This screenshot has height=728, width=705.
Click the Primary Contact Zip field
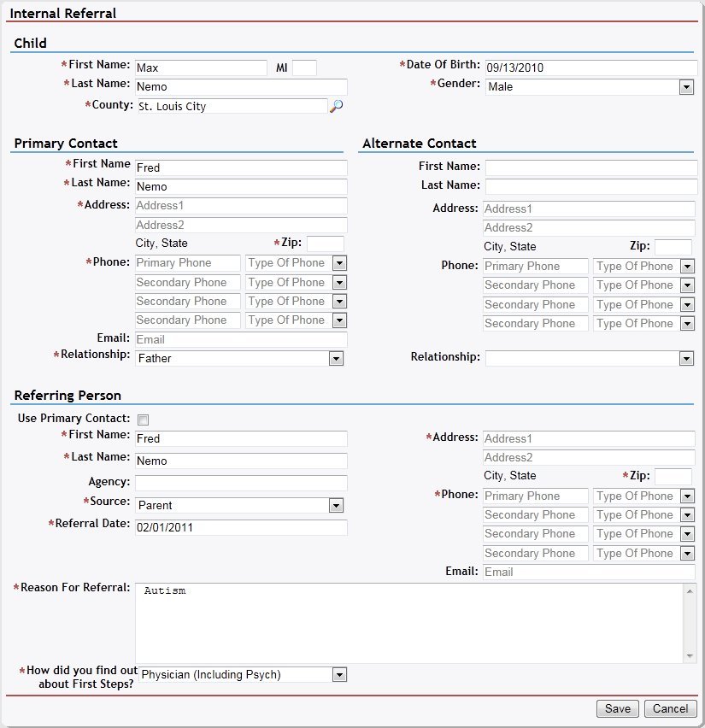[x=326, y=244]
